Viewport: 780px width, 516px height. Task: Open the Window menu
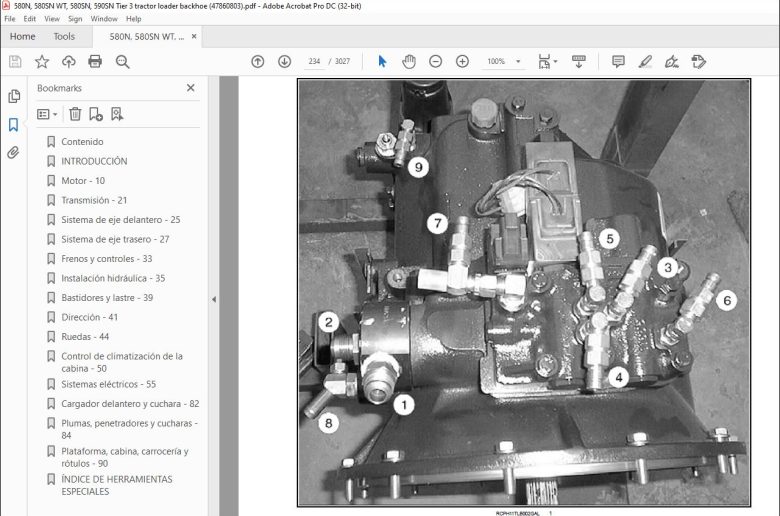tap(104, 19)
